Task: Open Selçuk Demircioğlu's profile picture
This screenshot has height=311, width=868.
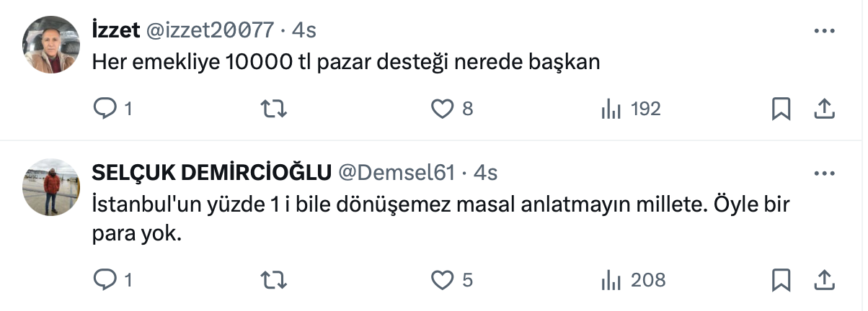Action: (51, 187)
